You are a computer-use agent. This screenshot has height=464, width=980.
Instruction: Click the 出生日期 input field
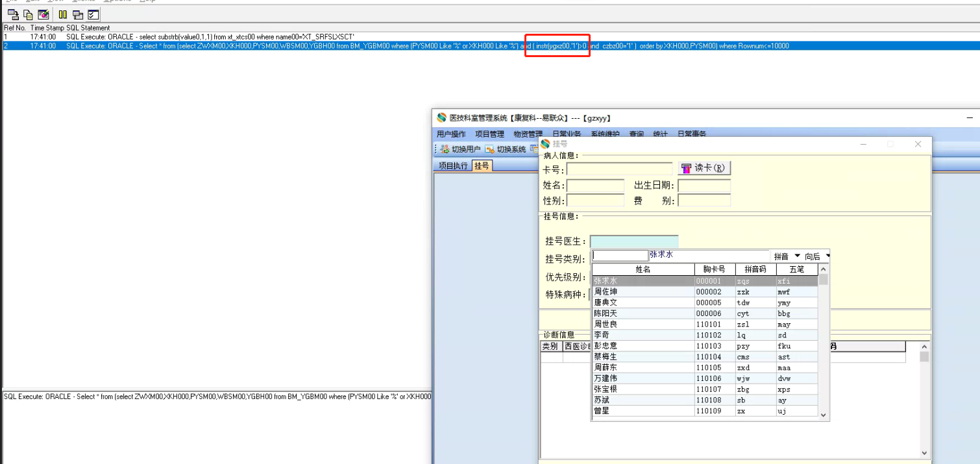click(704, 186)
